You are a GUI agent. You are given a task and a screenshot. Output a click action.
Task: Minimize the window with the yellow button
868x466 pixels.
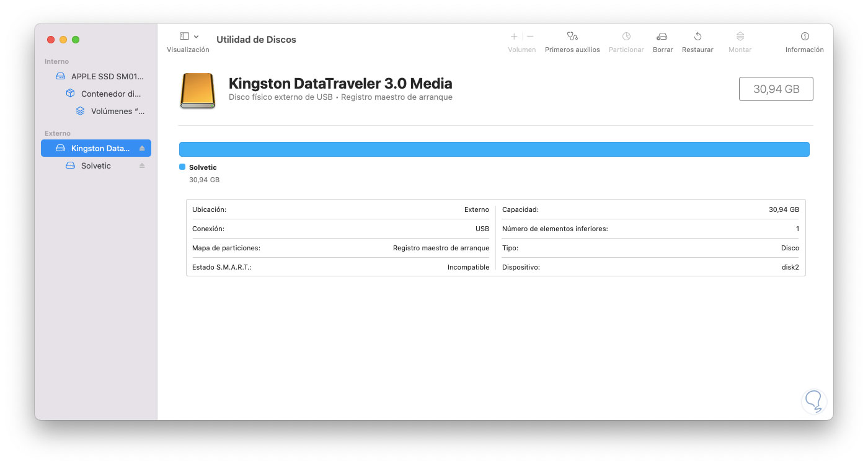(x=63, y=40)
